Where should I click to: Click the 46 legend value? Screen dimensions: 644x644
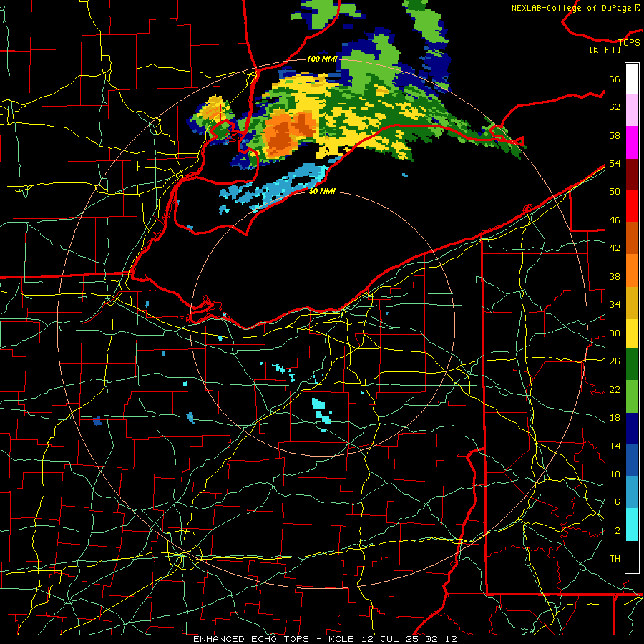pos(615,220)
